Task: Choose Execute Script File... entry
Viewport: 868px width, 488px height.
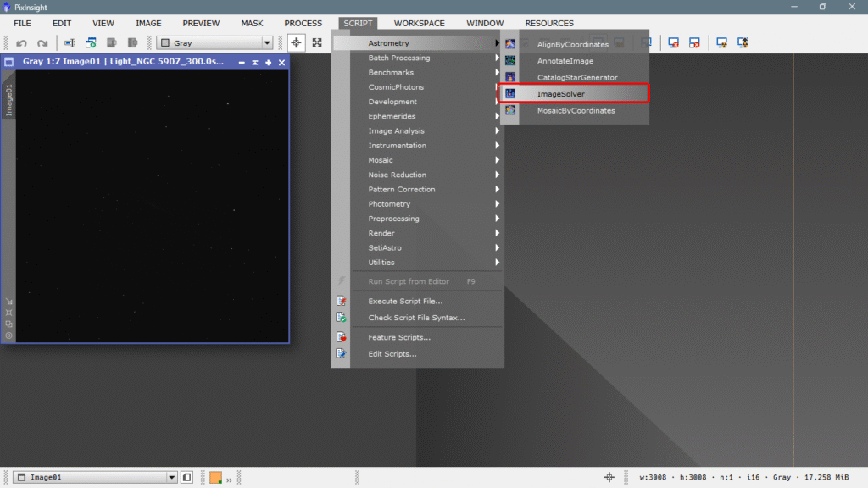Action: pos(417,301)
